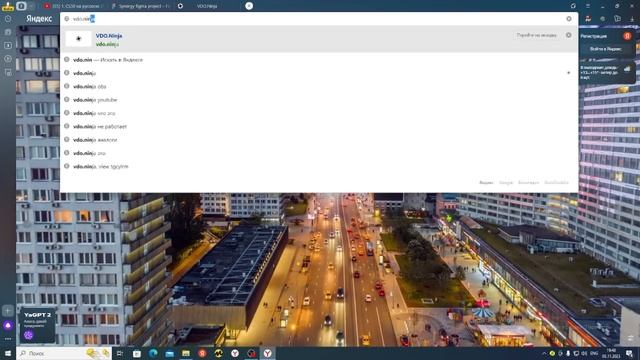This screenshot has width=640, height=360.
Task: Remove the VDO.Ninja suggestion via its X icon
Action: (x=569, y=35)
